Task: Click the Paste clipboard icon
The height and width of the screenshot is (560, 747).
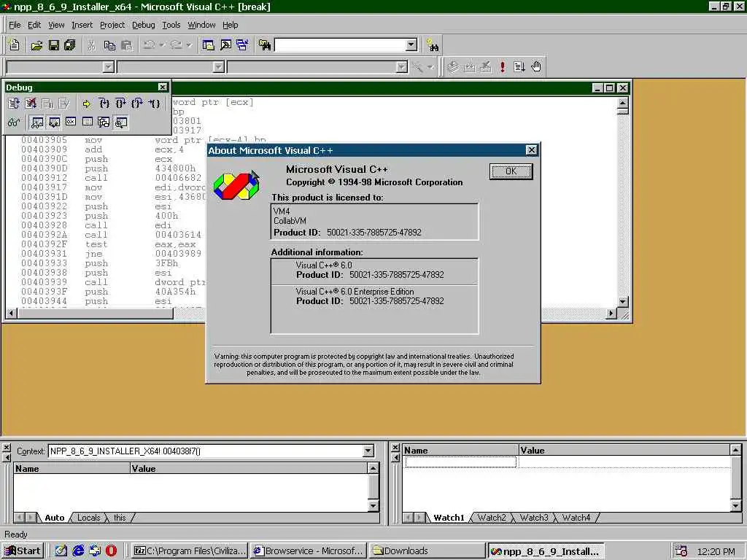Action: [127, 45]
